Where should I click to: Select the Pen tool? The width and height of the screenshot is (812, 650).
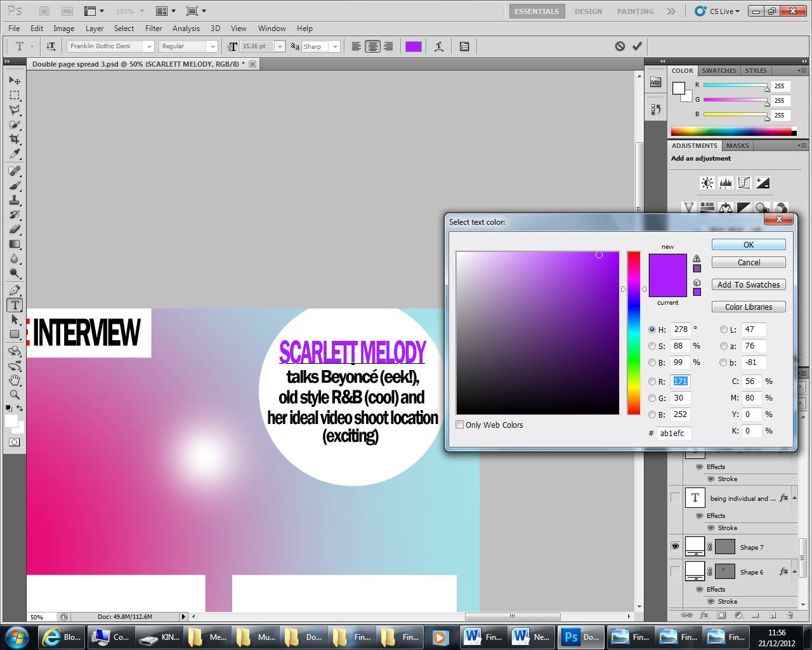14,290
